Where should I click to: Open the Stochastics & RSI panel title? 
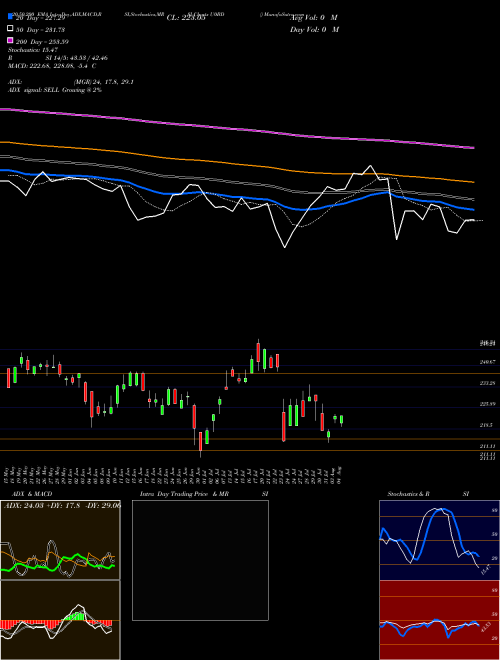point(409,494)
